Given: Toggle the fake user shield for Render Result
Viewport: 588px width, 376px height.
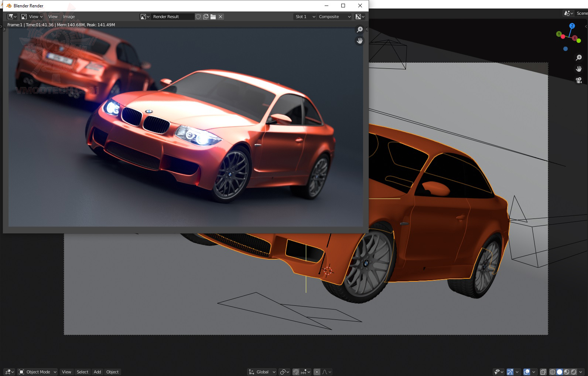Looking at the screenshot, I should (198, 17).
